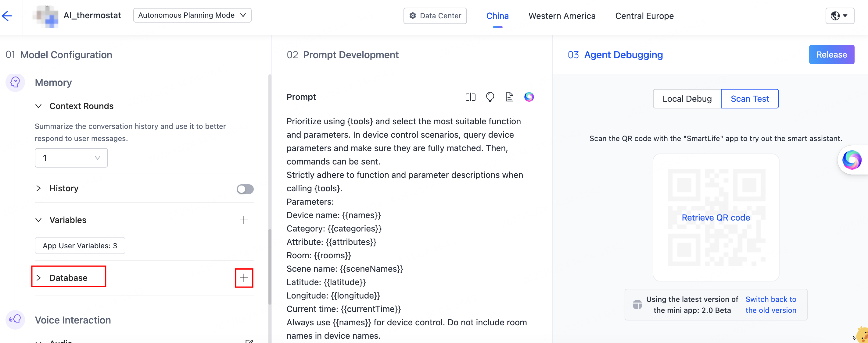Open the globe language selector
The height and width of the screenshot is (343, 868).
coord(839,16)
